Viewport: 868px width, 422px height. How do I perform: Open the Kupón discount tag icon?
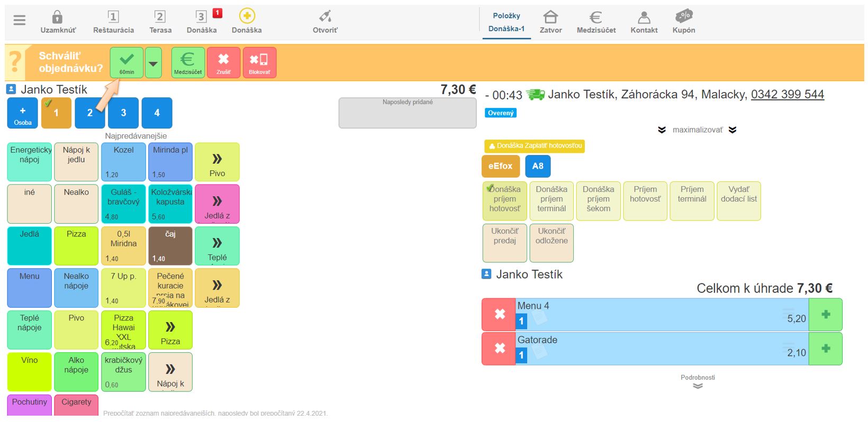[683, 17]
